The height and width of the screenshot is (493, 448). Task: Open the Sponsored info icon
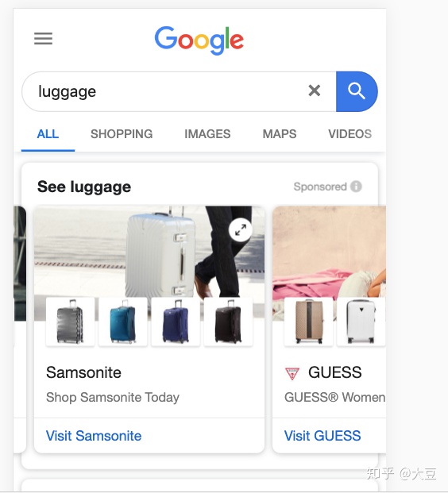tap(356, 187)
